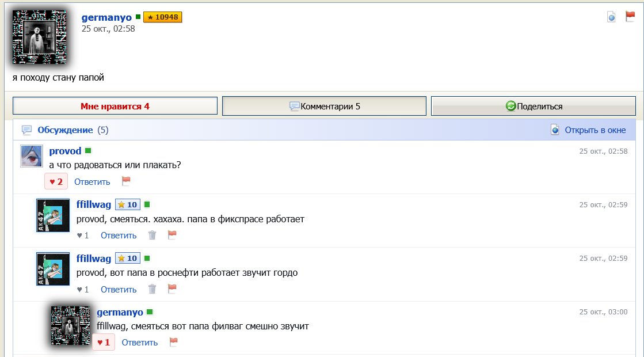Reply to the ffillwag роснефти comment
The height and width of the screenshot is (357, 644).
pyautogui.click(x=119, y=290)
